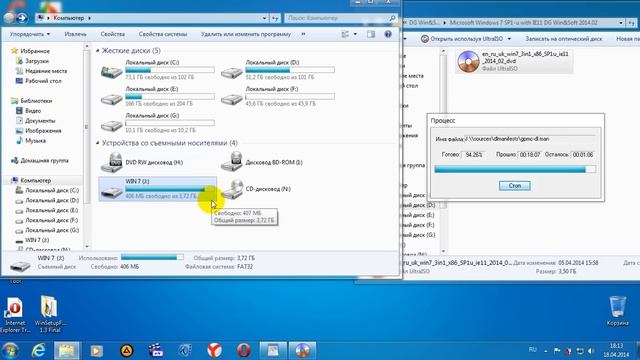Click address bar dropdown in background window
Image resolution: width=640 pixels, height=360 pixels.
pos(621,23)
